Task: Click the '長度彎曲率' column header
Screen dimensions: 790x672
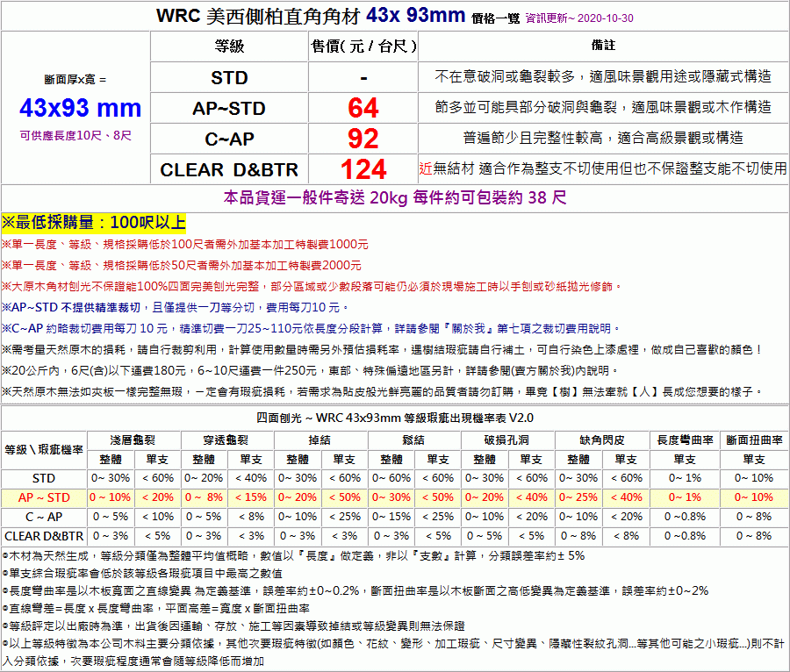Action: click(x=686, y=440)
